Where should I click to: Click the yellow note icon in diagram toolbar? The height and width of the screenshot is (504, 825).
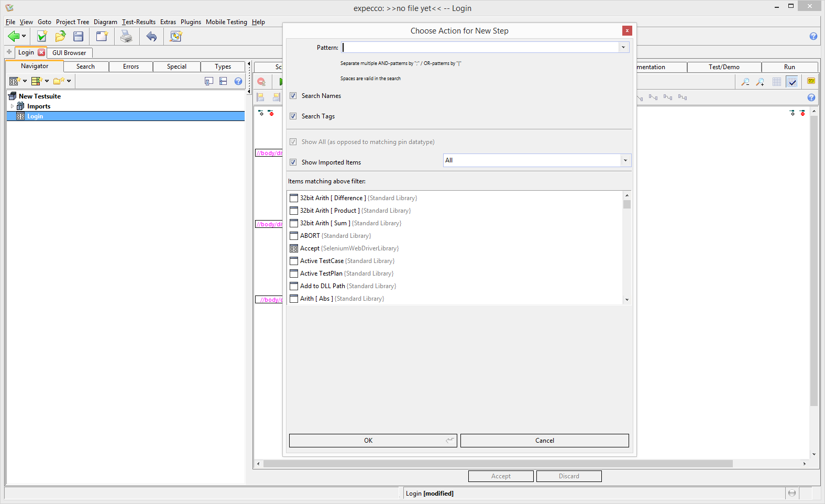click(x=811, y=81)
